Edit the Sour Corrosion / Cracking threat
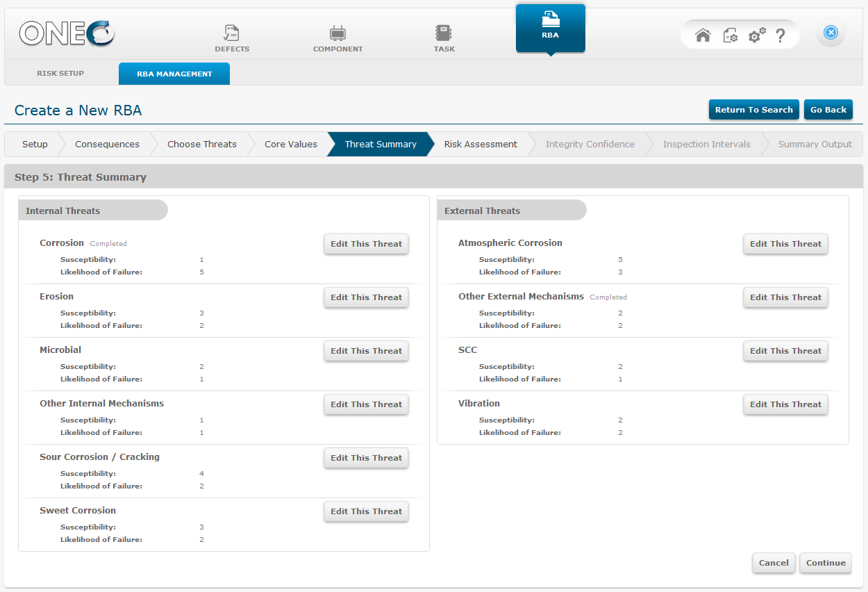Viewport: 868px width, 592px height. point(366,458)
